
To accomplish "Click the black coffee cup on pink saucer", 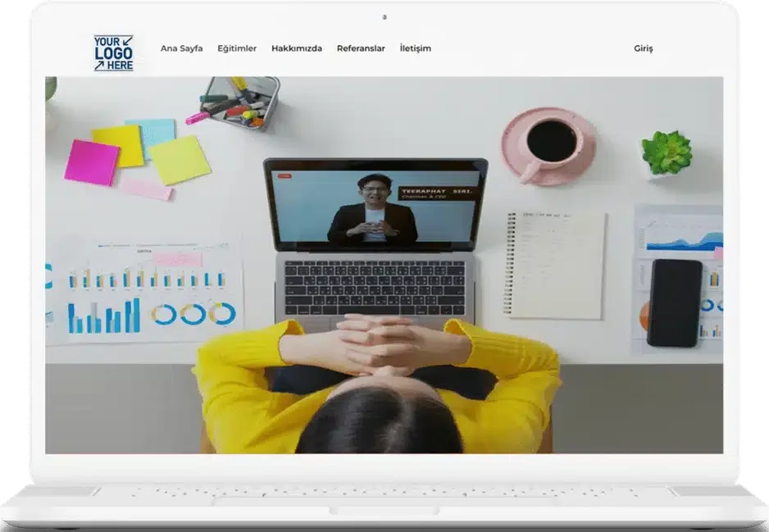I will [x=550, y=143].
